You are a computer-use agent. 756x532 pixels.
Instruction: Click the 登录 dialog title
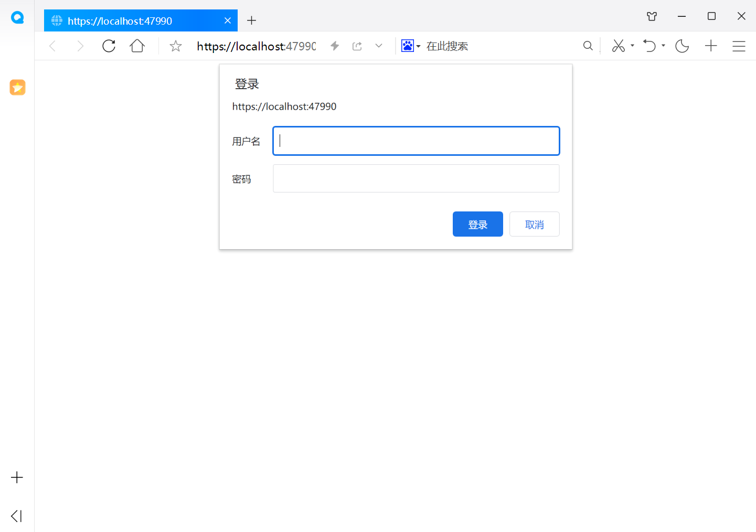pyautogui.click(x=247, y=84)
